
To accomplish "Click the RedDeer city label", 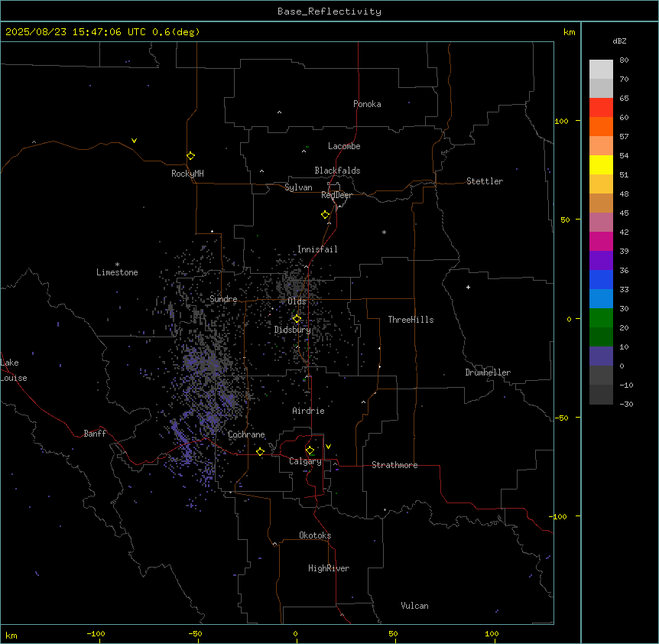I will click(336, 195).
